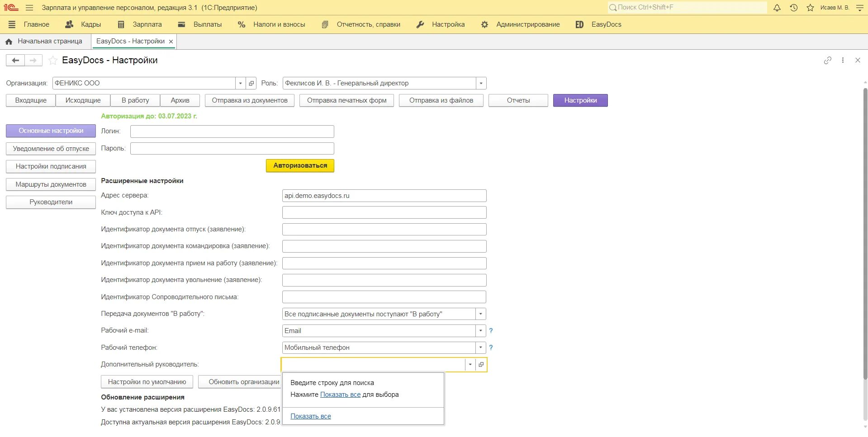Switch to Начальная страница tab
This screenshot has height=437, width=868.
click(x=50, y=41)
